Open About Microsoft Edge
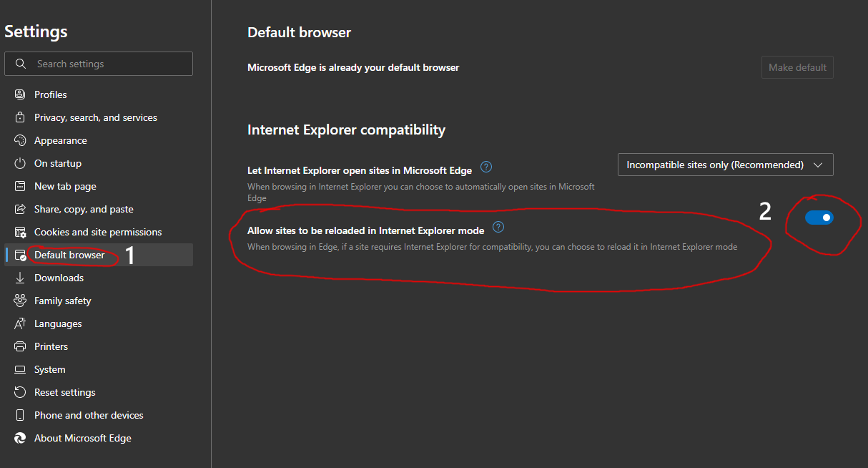Screen dimensions: 868x468 tap(99, 438)
